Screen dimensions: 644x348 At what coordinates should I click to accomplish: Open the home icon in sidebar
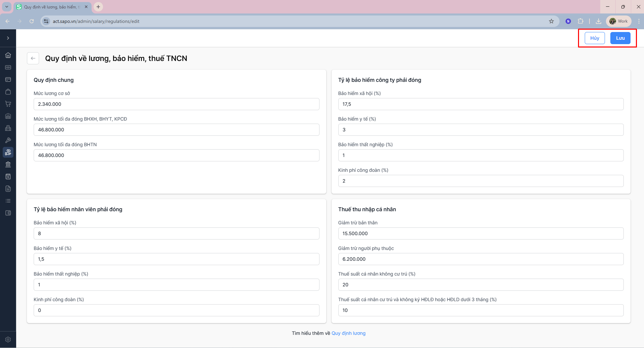point(8,55)
